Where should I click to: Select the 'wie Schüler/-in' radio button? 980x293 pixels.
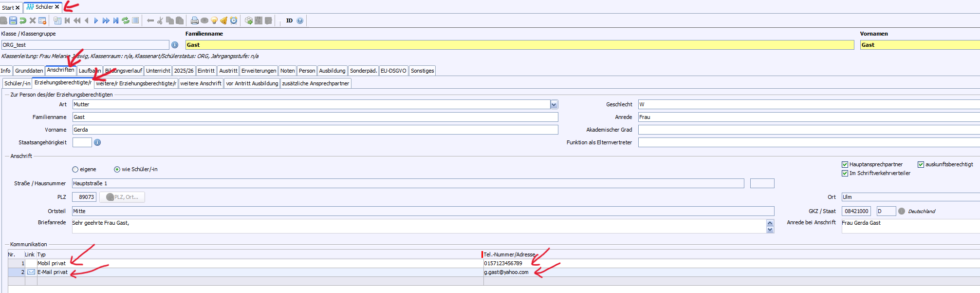point(117,169)
